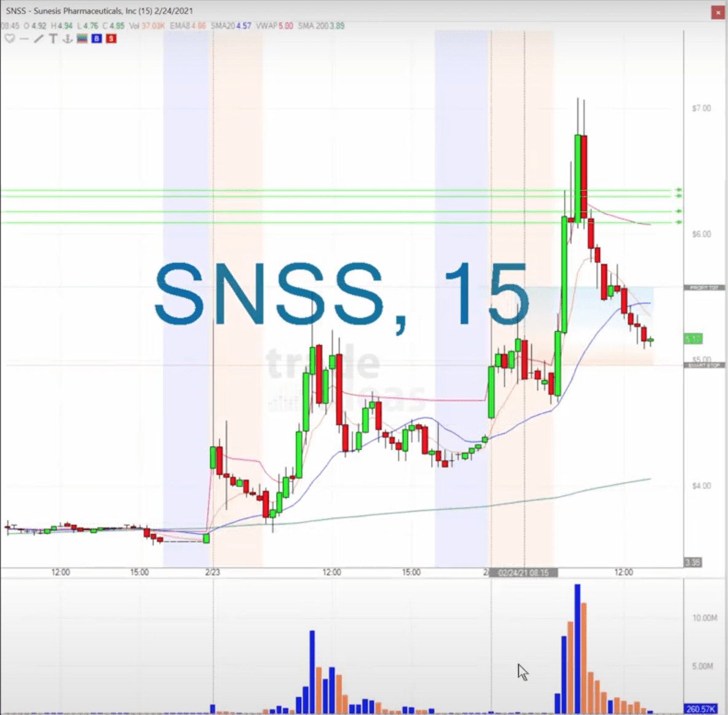This screenshot has width=728, height=715.
Task: Click the SMA 200 3.89 indicator label
Action: [x=321, y=26]
